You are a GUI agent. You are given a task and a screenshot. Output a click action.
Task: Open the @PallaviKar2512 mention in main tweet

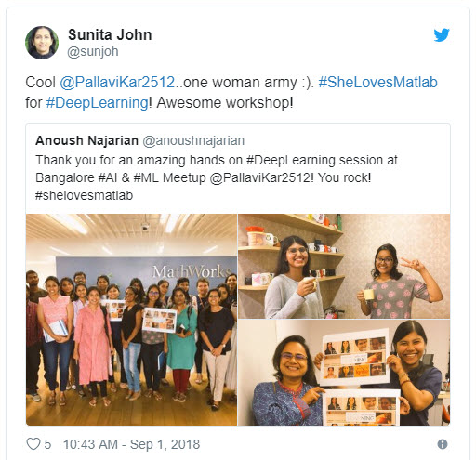tap(117, 83)
